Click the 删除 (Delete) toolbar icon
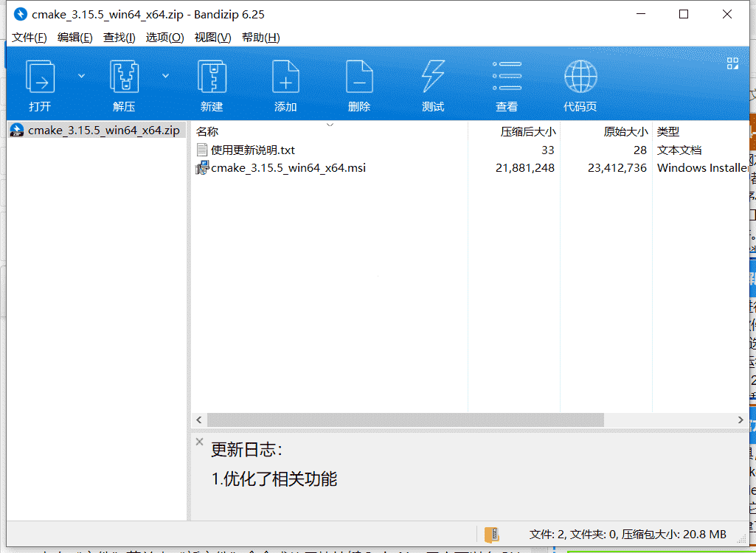The height and width of the screenshot is (553, 756). [359, 77]
